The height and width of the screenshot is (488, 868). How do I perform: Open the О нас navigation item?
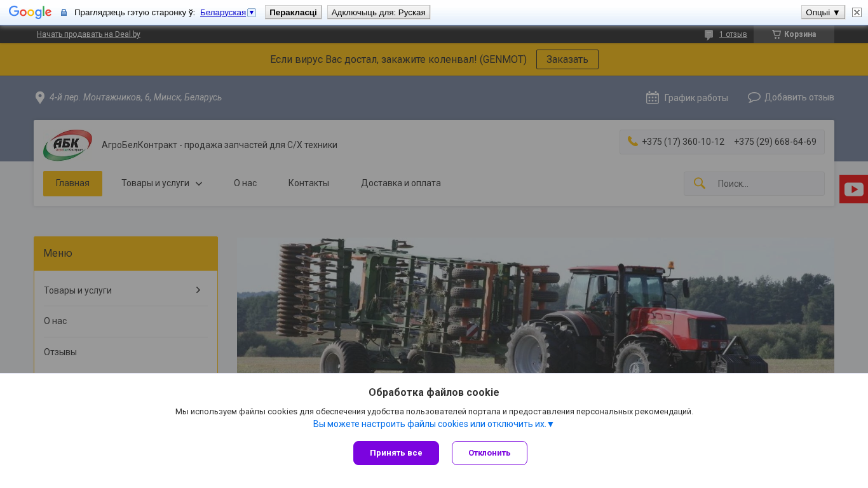245,183
